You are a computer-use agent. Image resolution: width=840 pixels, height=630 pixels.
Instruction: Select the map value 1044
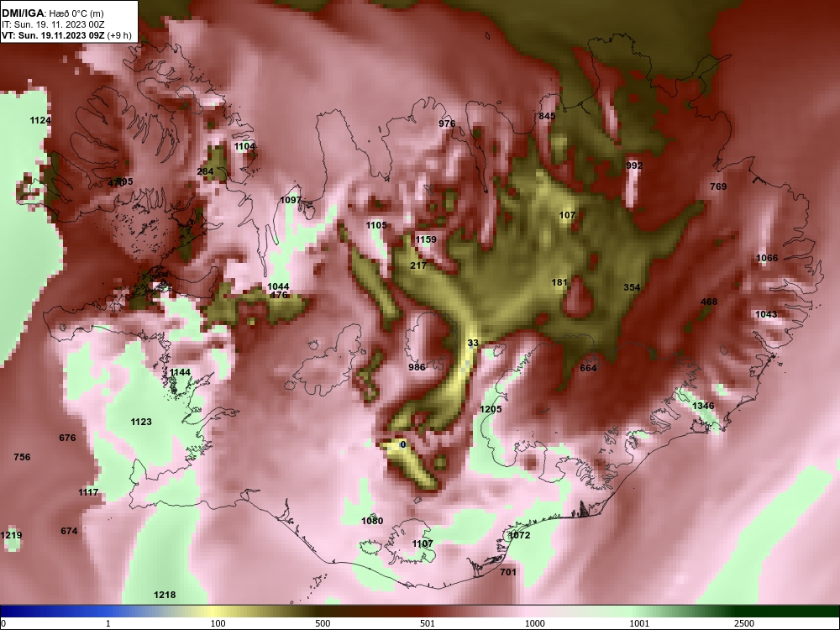tap(278, 286)
